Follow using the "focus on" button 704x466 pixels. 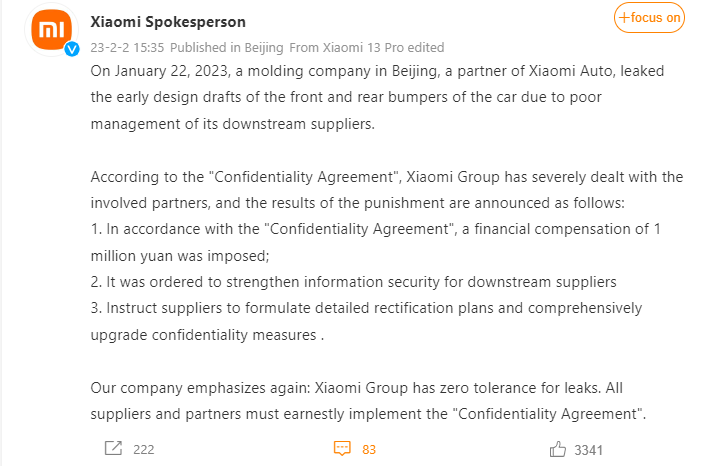(x=649, y=17)
